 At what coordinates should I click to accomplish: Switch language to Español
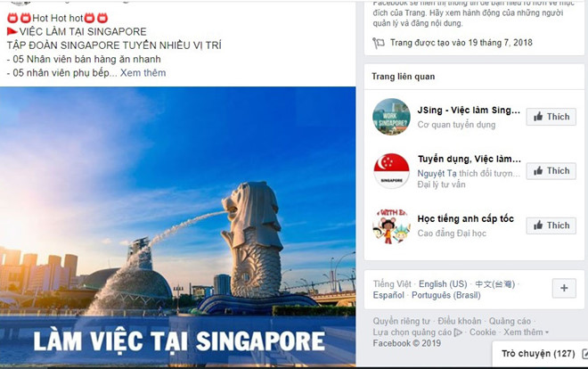[388, 295]
